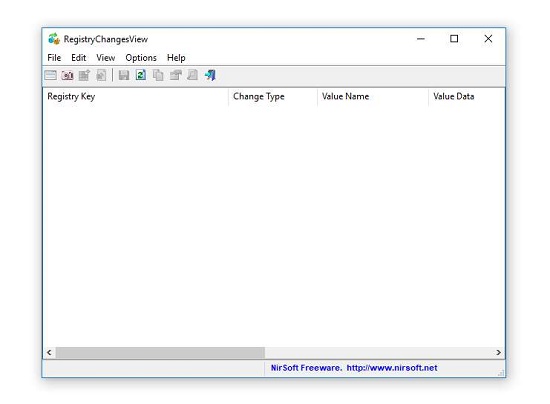The image size is (550, 404).
Task: Sort by Value Name column header
Action: coord(373,96)
